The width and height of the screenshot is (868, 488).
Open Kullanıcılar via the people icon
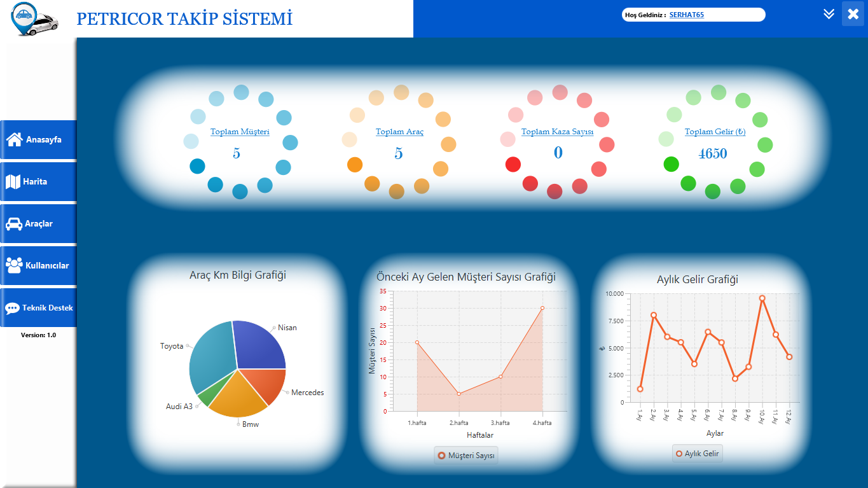point(13,265)
